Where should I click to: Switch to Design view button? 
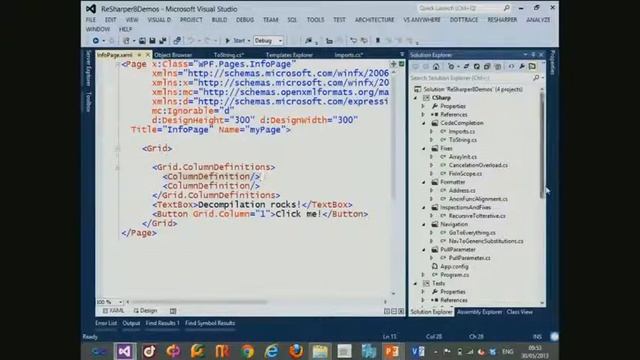tap(145, 311)
